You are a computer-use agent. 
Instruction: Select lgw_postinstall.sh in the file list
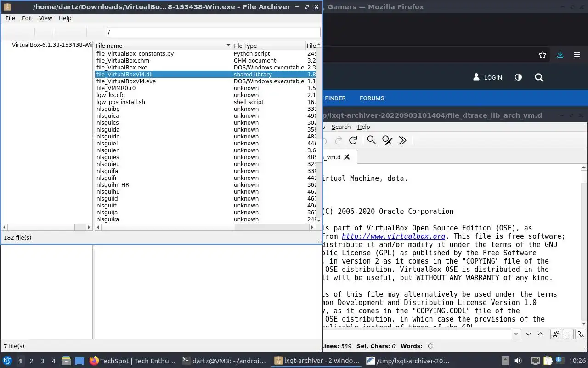point(121,102)
